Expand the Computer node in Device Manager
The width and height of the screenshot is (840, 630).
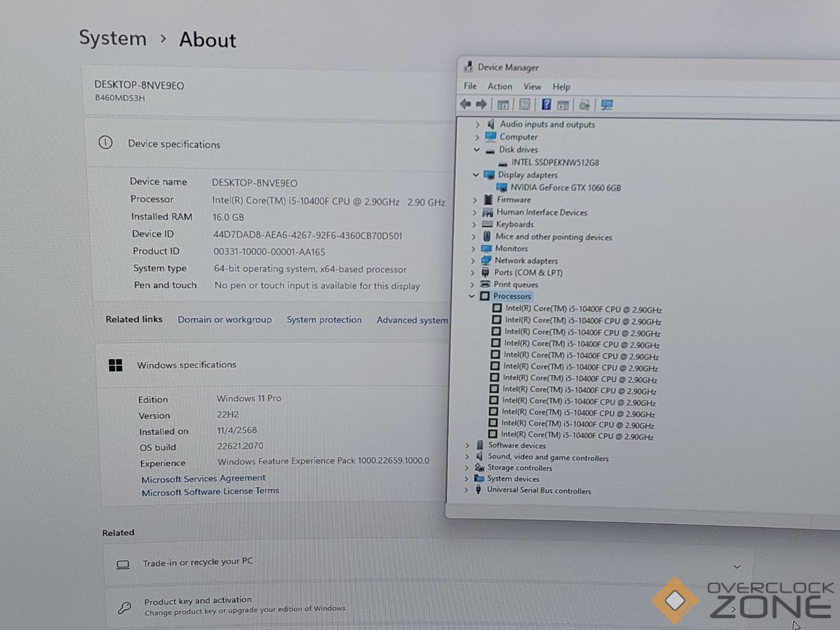(x=477, y=137)
